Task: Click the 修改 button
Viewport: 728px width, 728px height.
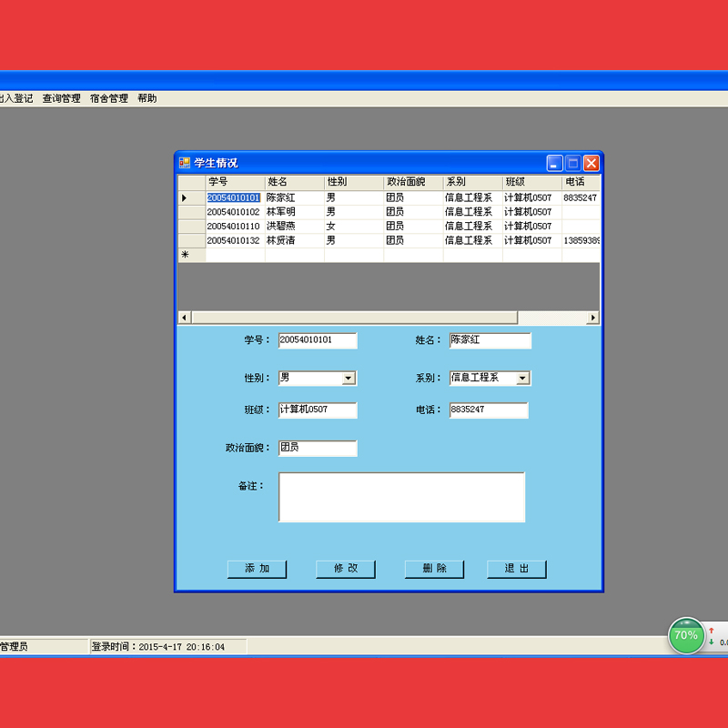Action: (x=345, y=569)
